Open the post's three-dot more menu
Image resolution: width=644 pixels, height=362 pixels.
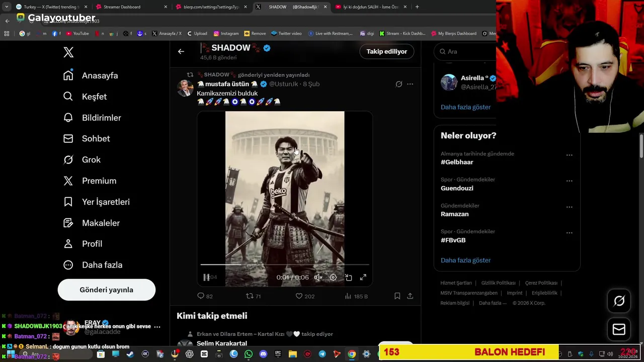[x=410, y=84]
